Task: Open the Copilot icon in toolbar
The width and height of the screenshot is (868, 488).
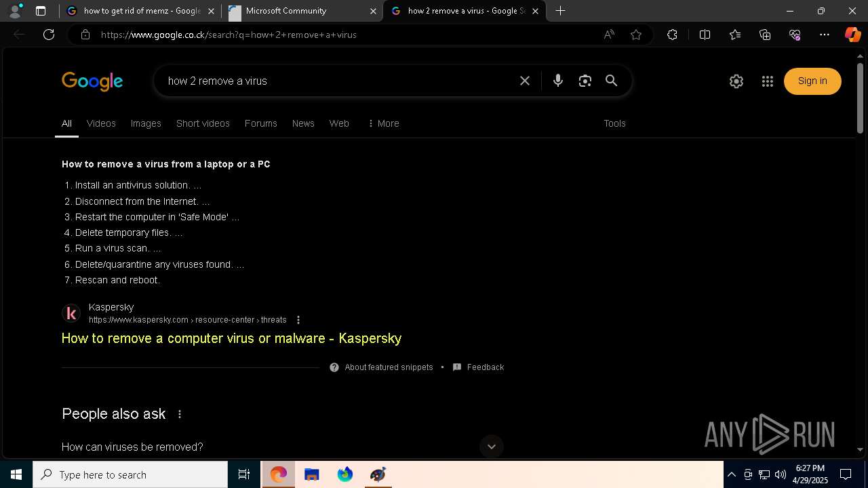Action: point(852,35)
